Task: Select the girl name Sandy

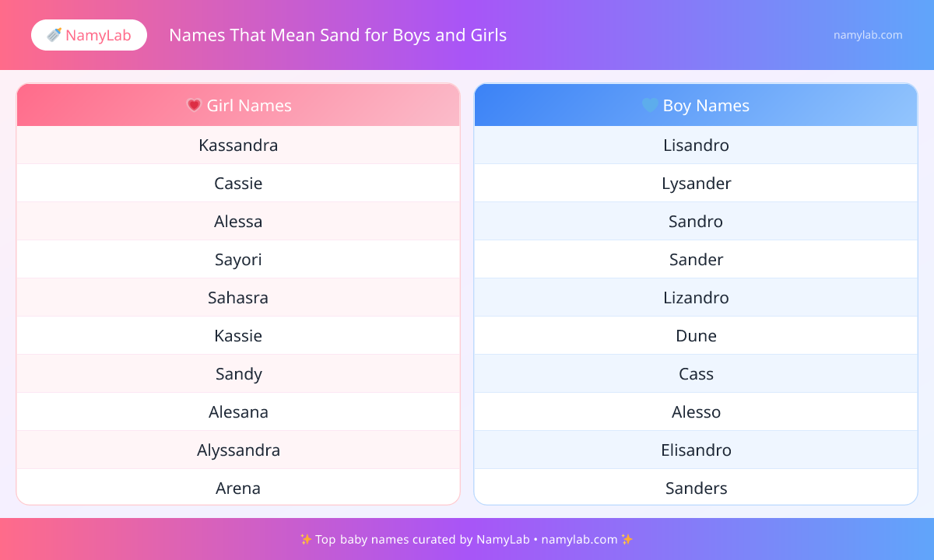Action: (x=238, y=374)
